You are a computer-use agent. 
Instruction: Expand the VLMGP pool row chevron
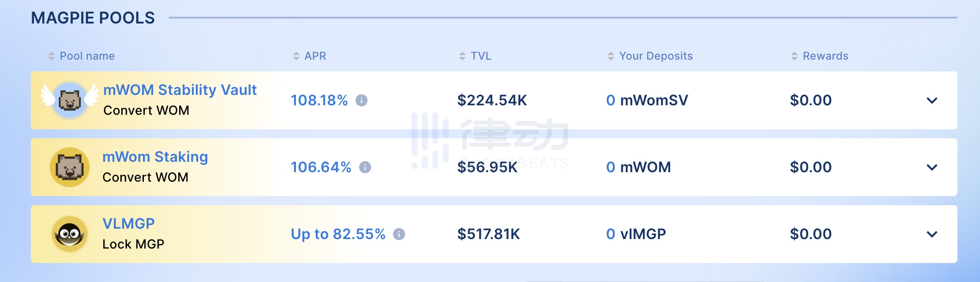[x=932, y=234]
